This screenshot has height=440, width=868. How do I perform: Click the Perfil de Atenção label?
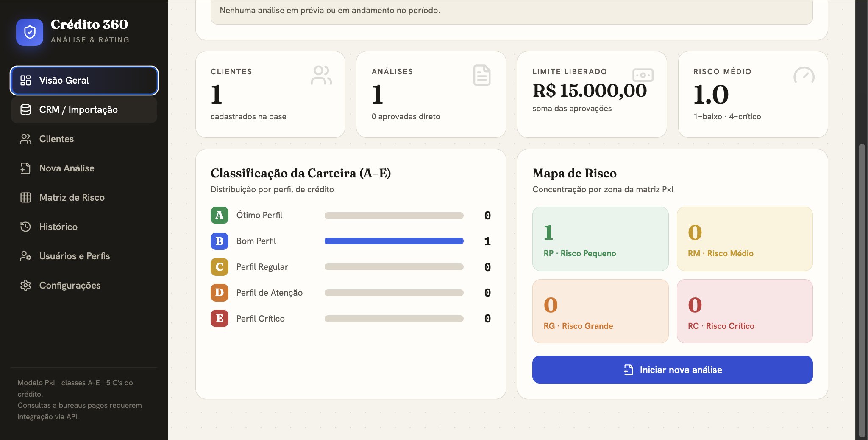pyautogui.click(x=269, y=293)
